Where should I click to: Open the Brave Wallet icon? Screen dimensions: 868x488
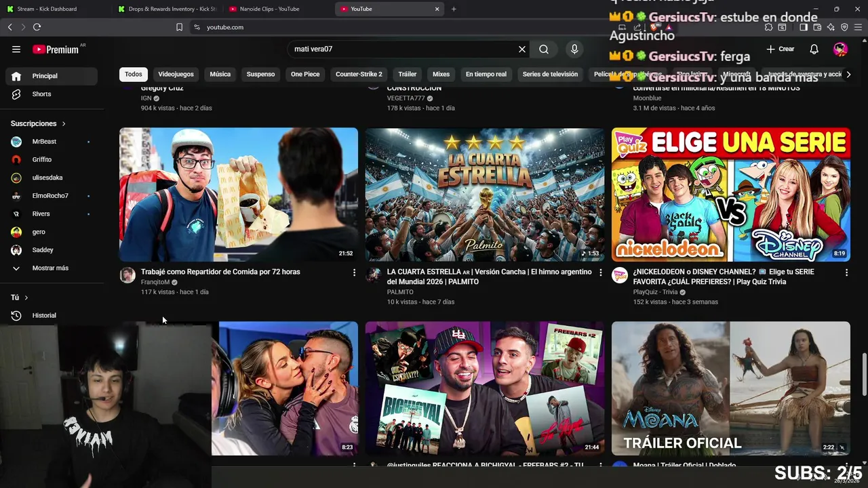click(x=817, y=27)
